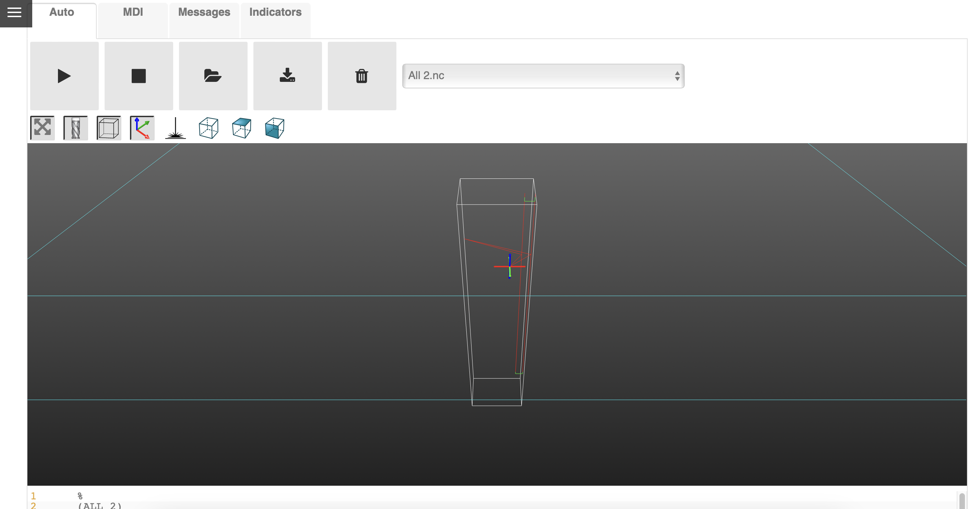Toggle the XYZ axes display
The height and width of the screenshot is (509, 980).
pyautogui.click(x=142, y=128)
